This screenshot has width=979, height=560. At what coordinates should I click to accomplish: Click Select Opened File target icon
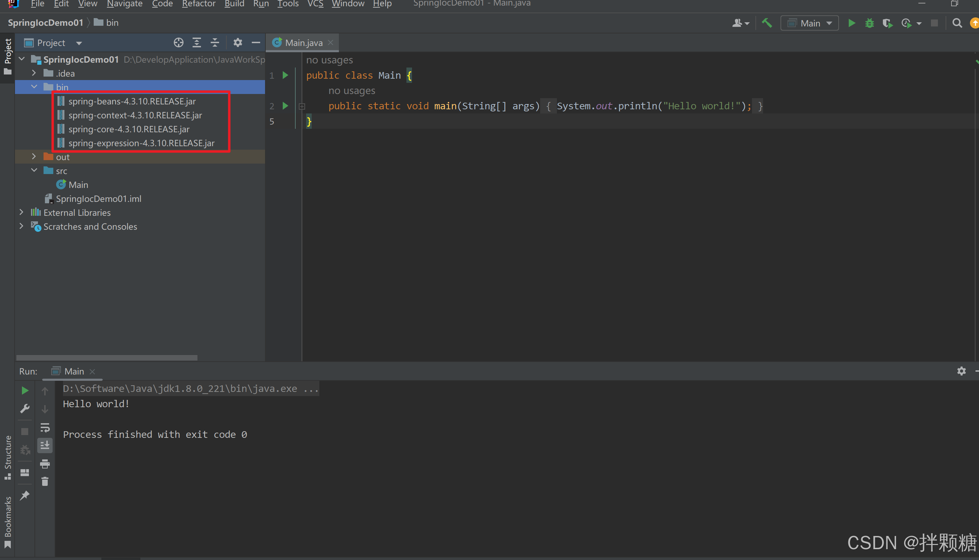click(x=178, y=42)
